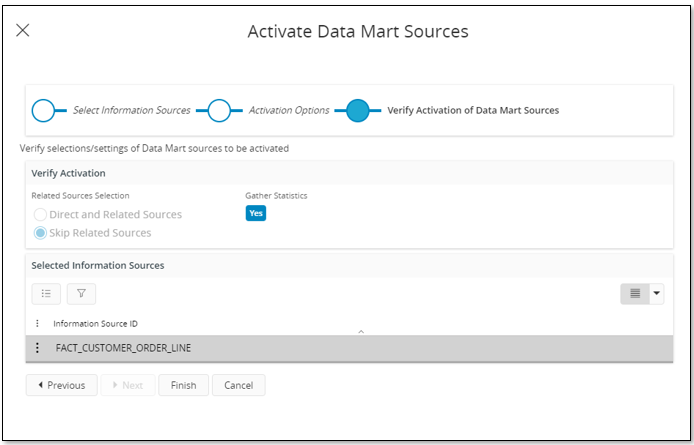Screen dimensions: 694x445
Task: Open the FACT_CUSTOMER_ORDER_LINE row actions menu
Action: click(38, 348)
